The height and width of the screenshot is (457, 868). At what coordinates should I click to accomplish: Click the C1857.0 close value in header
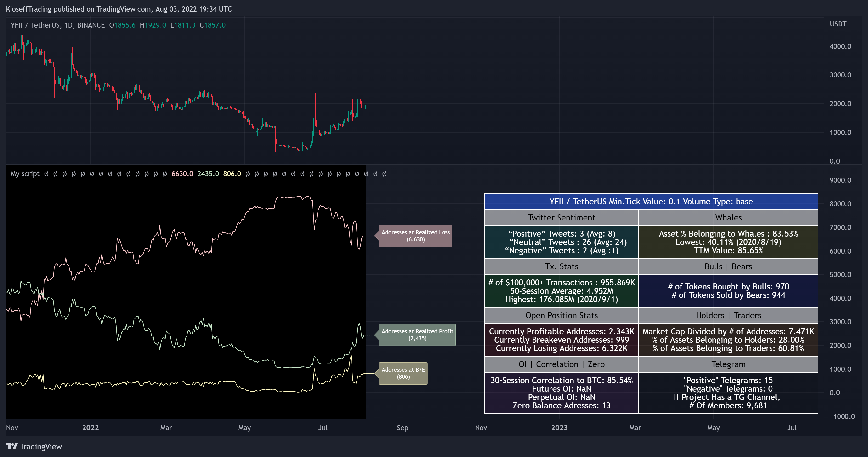click(213, 25)
